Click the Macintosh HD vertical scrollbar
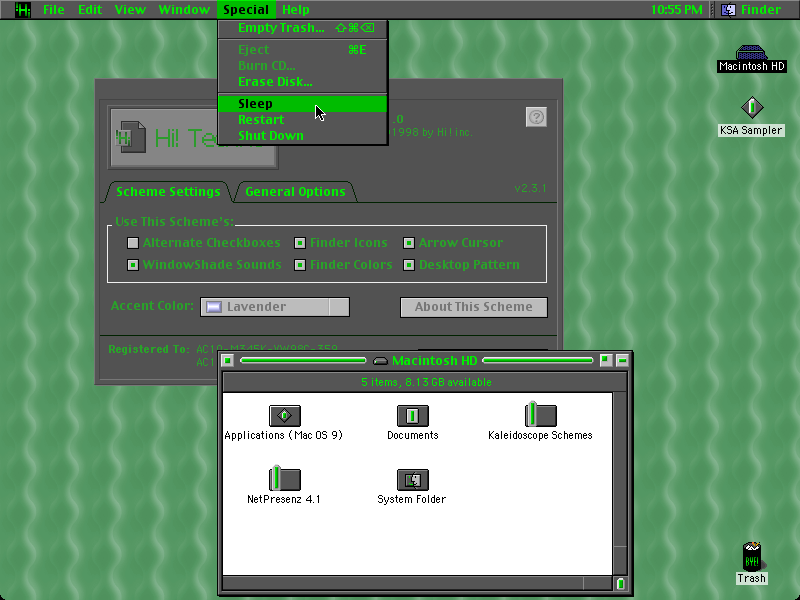Screen dimensions: 800x600 click(x=620, y=484)
